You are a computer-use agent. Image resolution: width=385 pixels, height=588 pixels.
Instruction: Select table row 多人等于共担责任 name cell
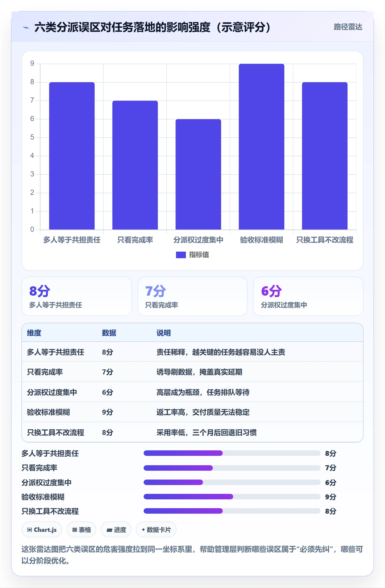pos(56,352)
